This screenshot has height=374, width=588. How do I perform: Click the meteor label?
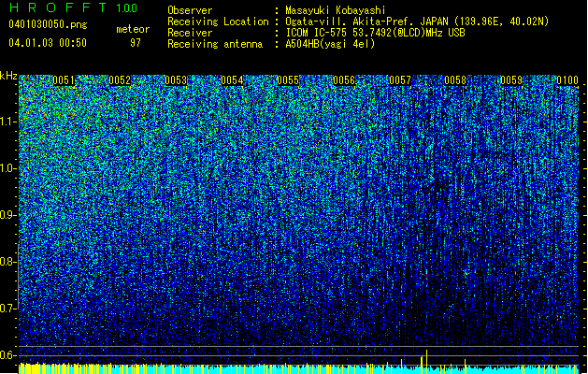133,29
